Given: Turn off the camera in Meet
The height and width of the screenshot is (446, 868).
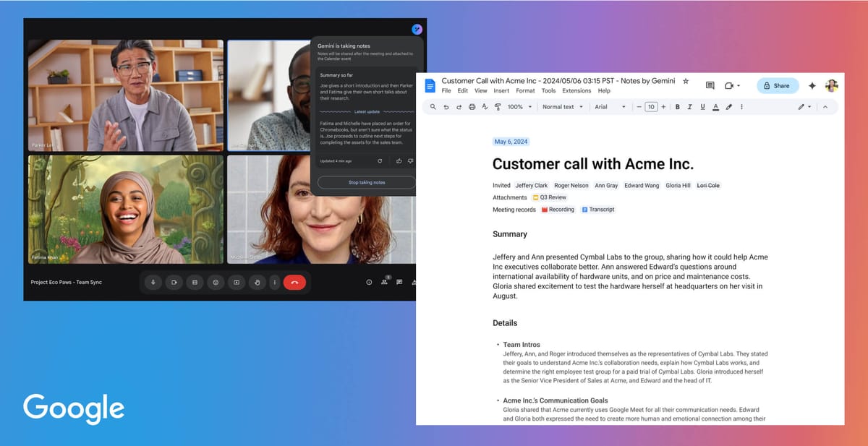Looking at the screenshot, I should point(174,283).
